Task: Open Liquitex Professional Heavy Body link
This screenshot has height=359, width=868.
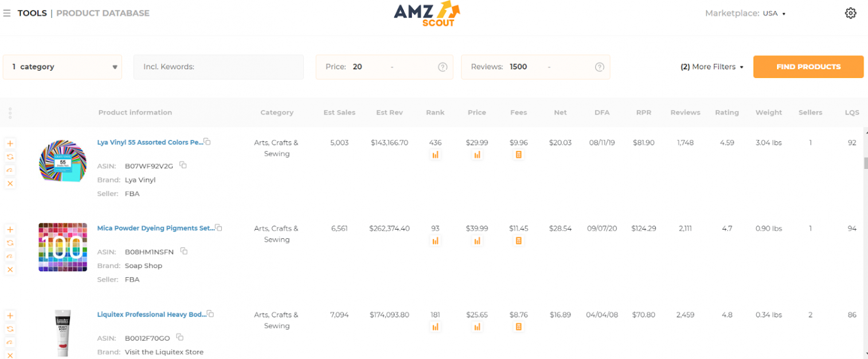Action: click(151, 314)
